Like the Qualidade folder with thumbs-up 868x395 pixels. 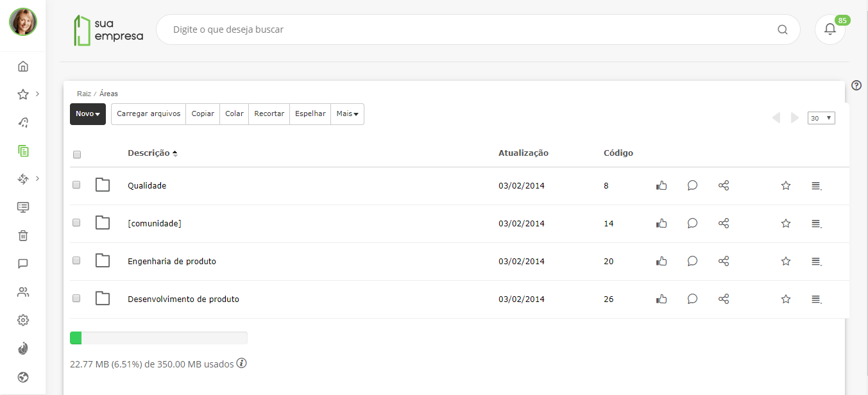(x=661, y=186)
